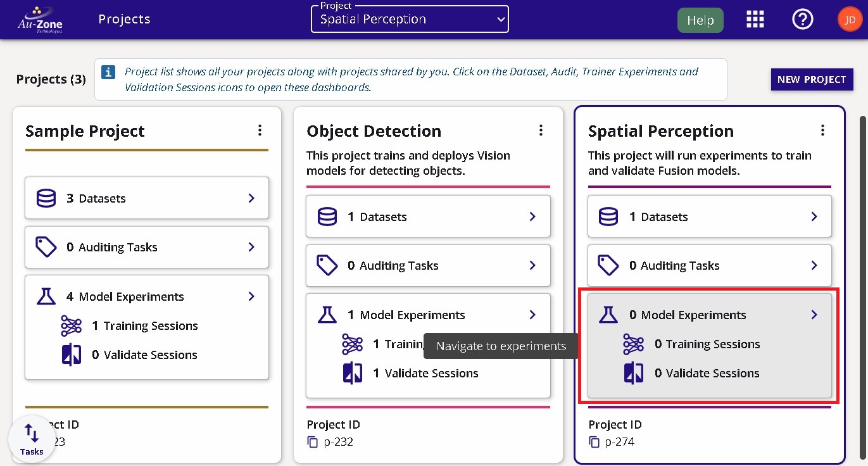Open the JD user avatar menu
The image size is (868, 466).
coord(850,20)
